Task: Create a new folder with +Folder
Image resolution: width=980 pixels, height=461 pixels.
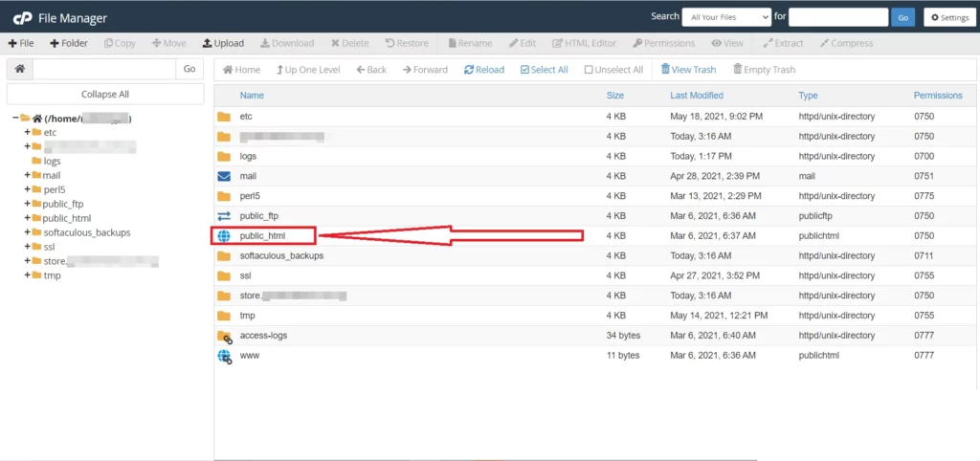Action: point(69,43)
